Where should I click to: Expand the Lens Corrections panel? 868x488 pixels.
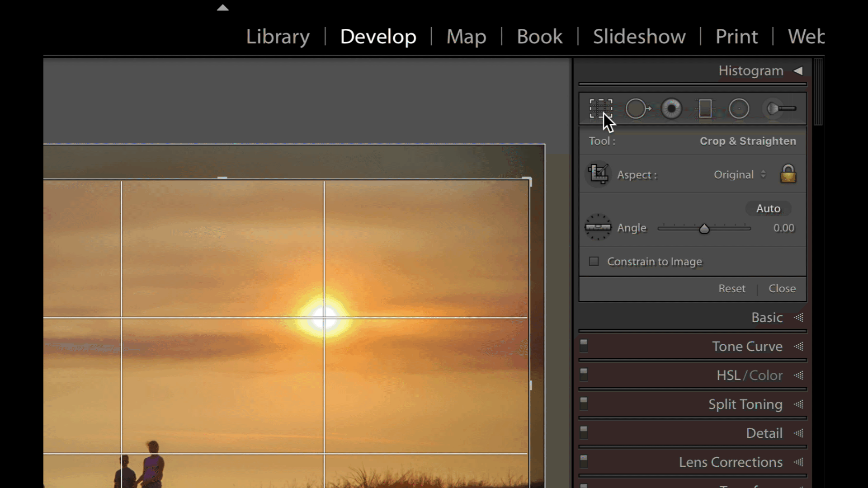[x=730, y=462]
